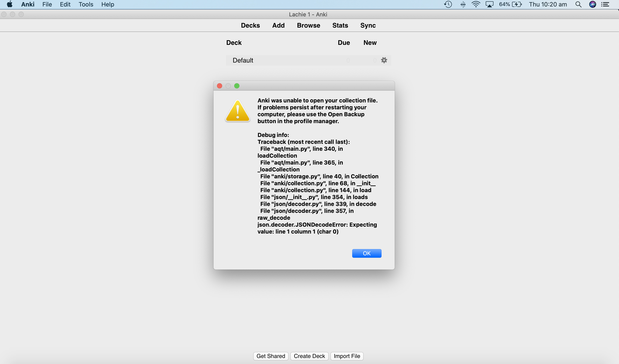Screen dimensions: 619x364
Task: Click the Due column header
Action: pyautogui.click(x=344, y=42)
